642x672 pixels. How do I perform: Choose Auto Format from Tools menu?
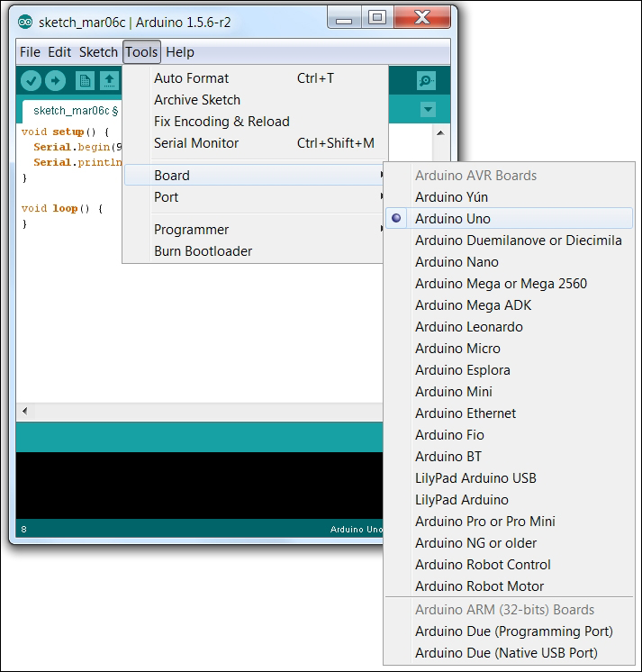click(255, 78)
